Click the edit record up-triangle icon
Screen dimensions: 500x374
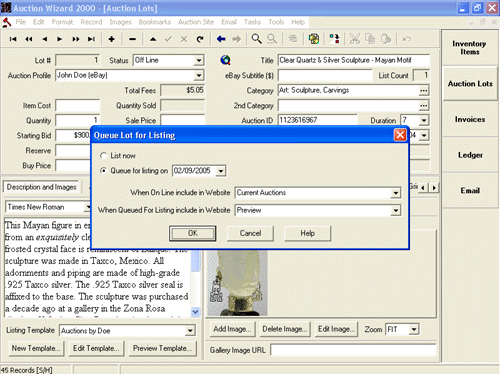(x=153, y=39)
